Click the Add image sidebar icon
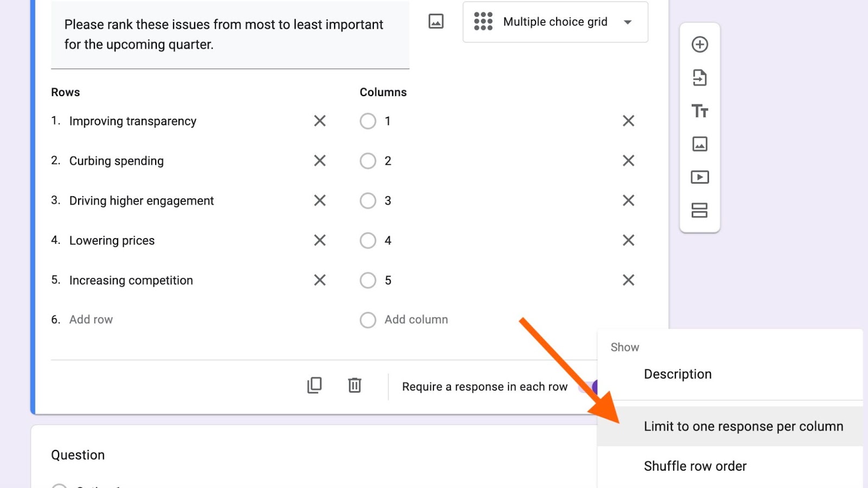The image size is (868, 488). pos(700,144)
